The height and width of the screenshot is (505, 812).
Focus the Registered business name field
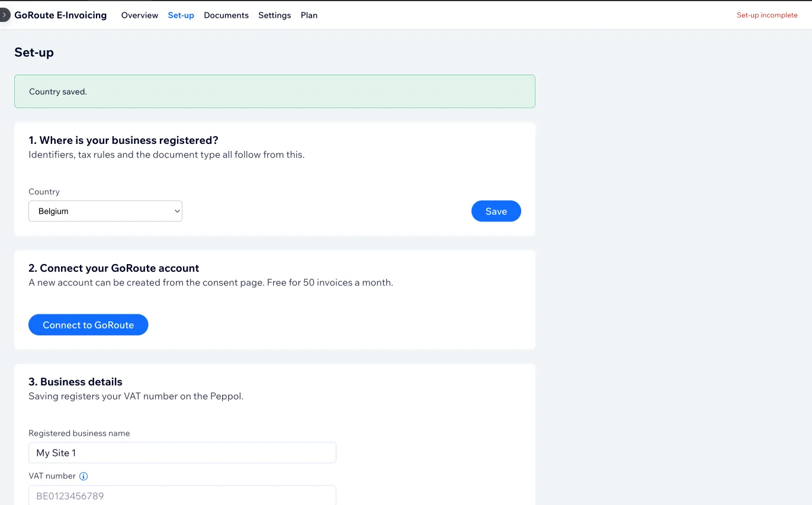(x=182, y=453)
